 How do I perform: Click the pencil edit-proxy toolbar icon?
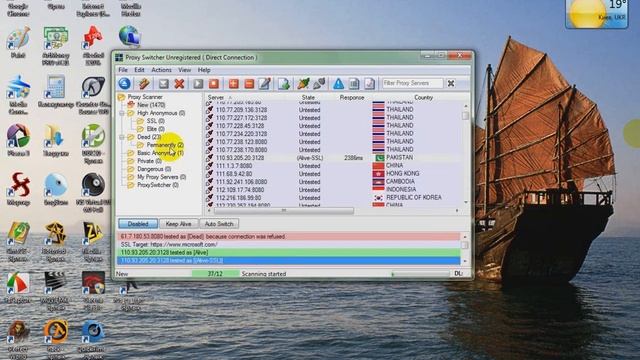tap(264, 84)
